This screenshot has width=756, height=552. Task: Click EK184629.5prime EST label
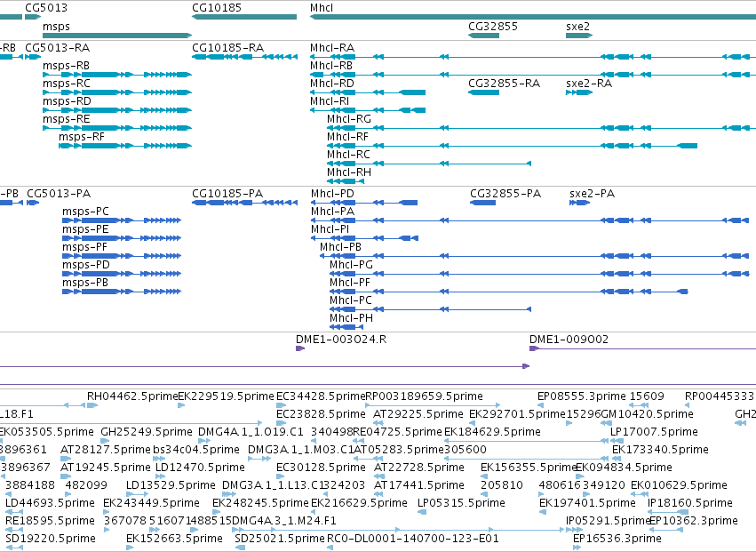tap(492, 432)
